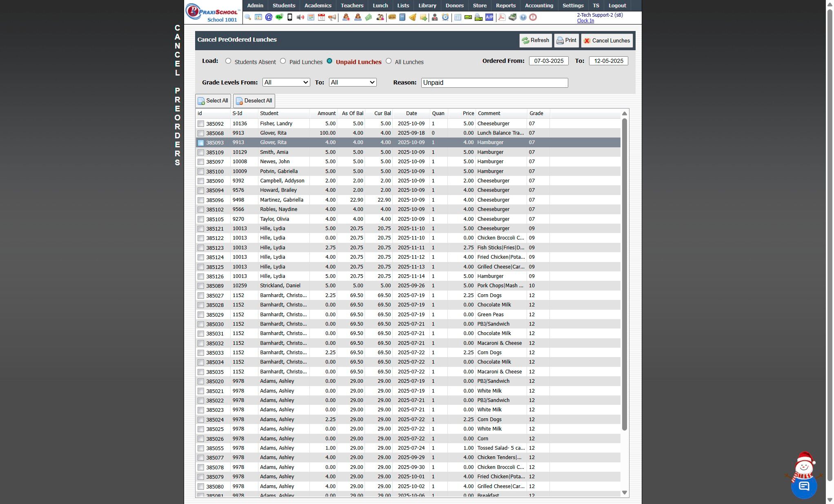Select the All Lunches radio option
The height and width of the screenshot is (504, 834).
click(x=389, y=61)
